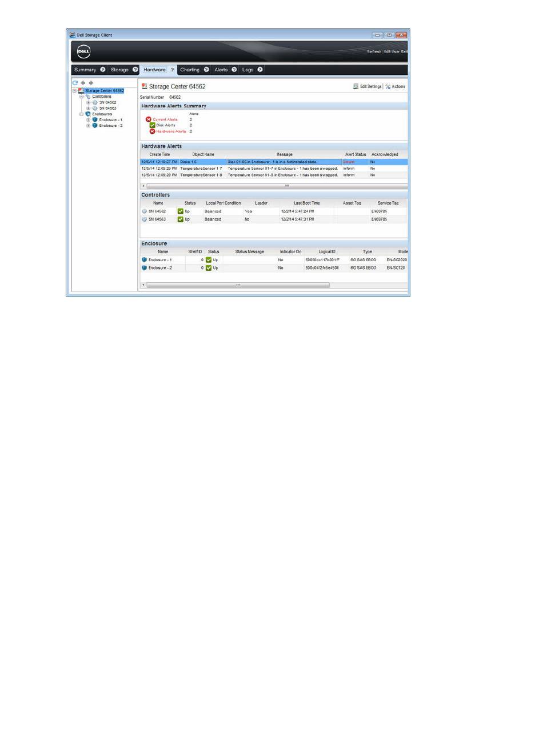
Task: Collapse the Controllers tree node
Action: tap(82, 97)
